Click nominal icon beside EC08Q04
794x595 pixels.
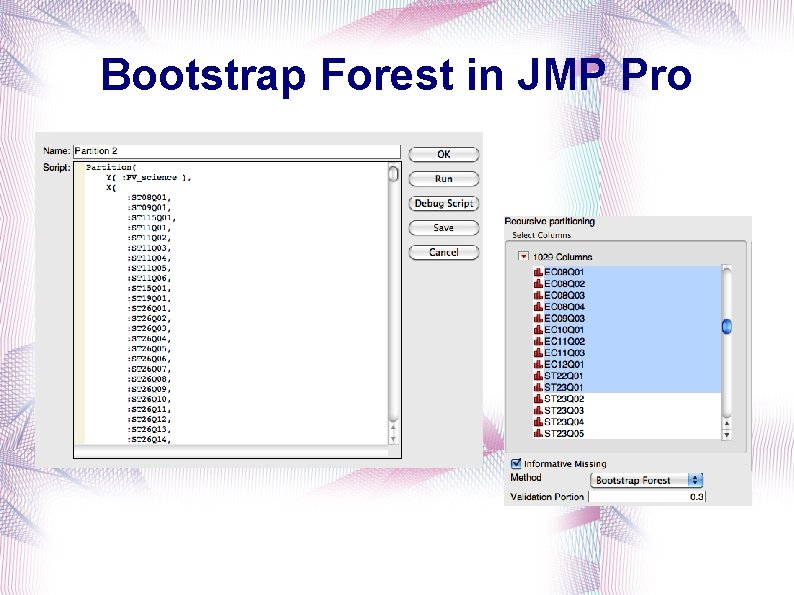coord(538,307)
